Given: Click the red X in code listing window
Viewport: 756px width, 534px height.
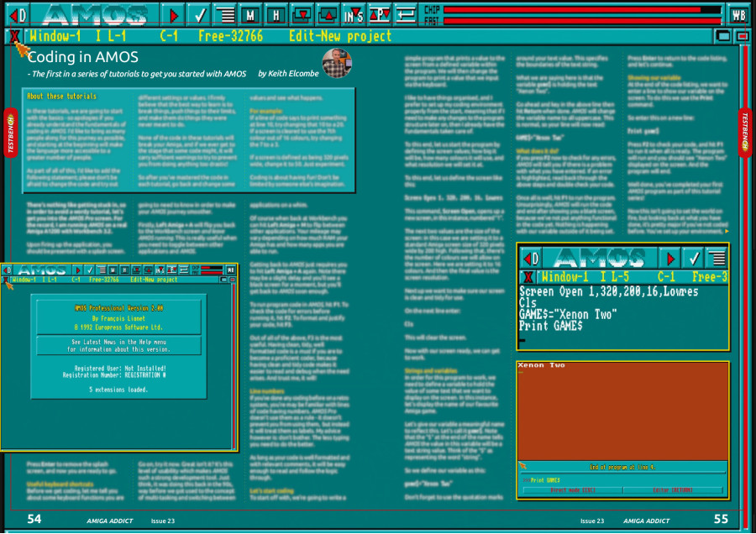Looking at the screenshot, I should [x=528, y=277].
